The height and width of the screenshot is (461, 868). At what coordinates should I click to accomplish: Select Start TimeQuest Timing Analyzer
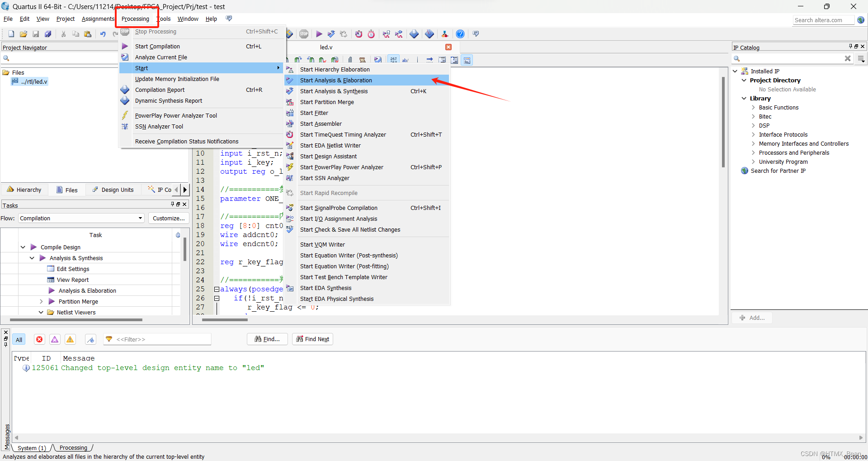tap(367, 134)
